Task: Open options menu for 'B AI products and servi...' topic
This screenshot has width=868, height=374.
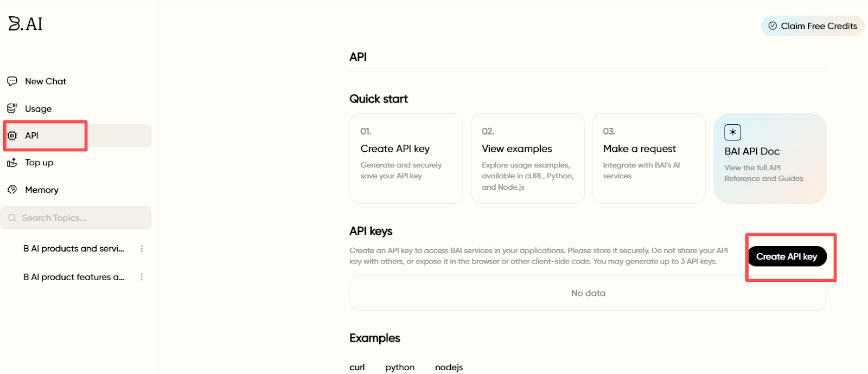Action: [142, 249]
